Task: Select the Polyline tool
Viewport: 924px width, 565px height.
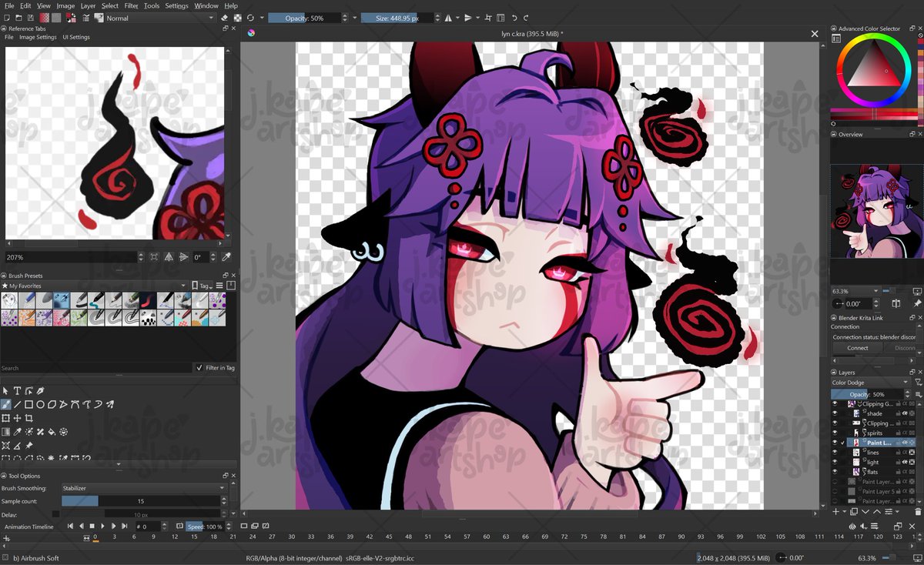Action: [63, 404]
